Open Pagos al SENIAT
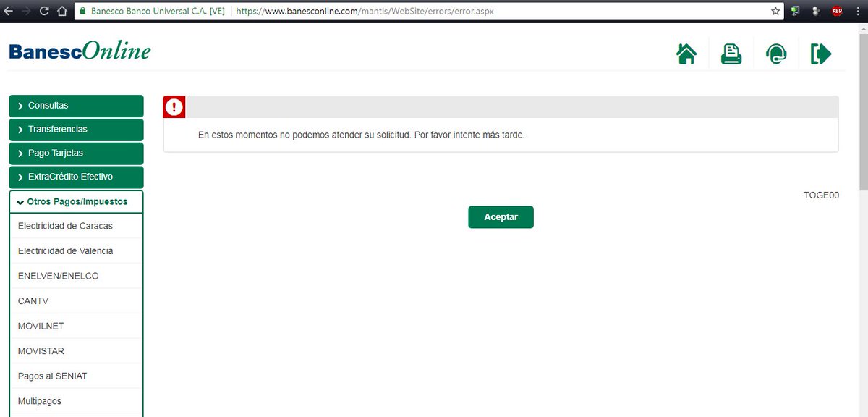Screen dimensions: 868x417 coord(76,376)
